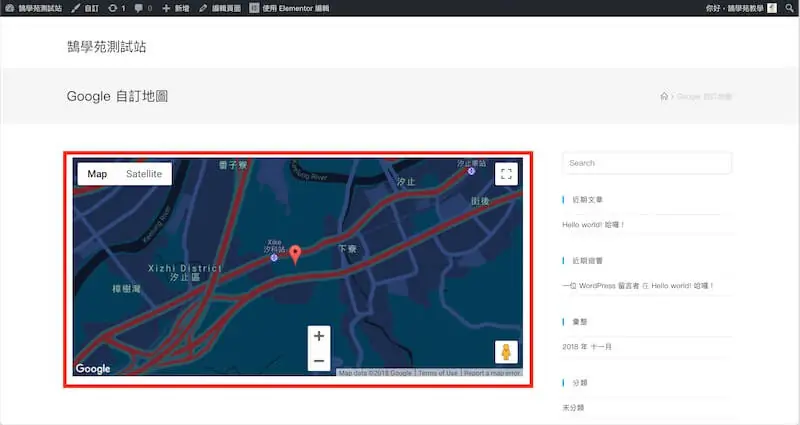Click the Edit Page pencil item
Image resolution: width=800 pixels, height=425 pixels.
[220, 8]
